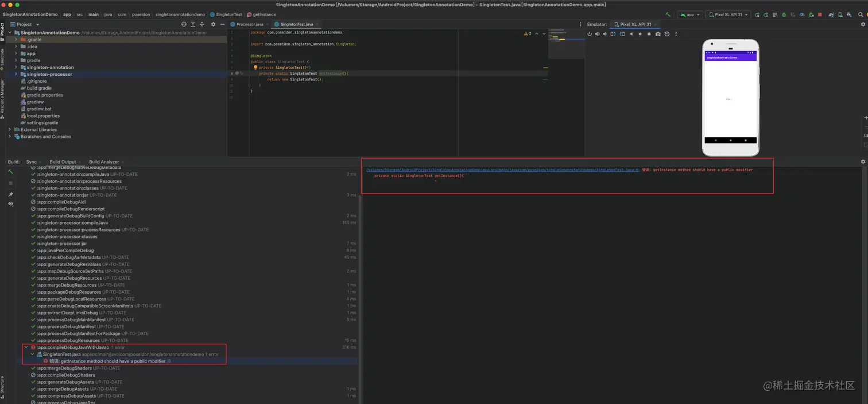This screenshot has width=868, height=404.
Task: Open the Pixel XL API 31 device dropdown
Action: pos(728,14)
